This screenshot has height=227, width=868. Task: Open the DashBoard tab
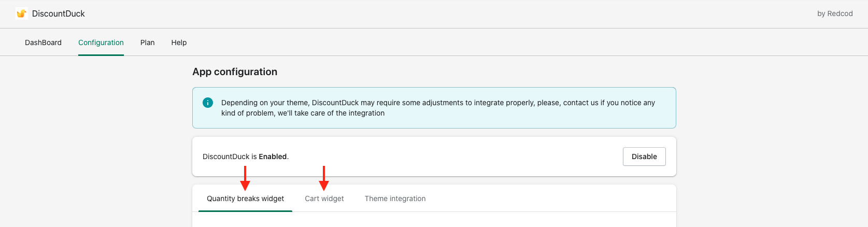43,42
